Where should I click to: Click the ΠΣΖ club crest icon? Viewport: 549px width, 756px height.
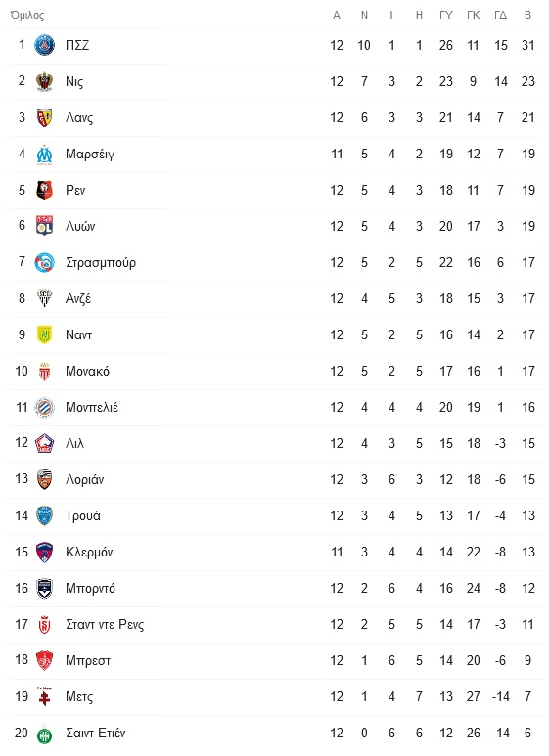[x=44, y=45]
